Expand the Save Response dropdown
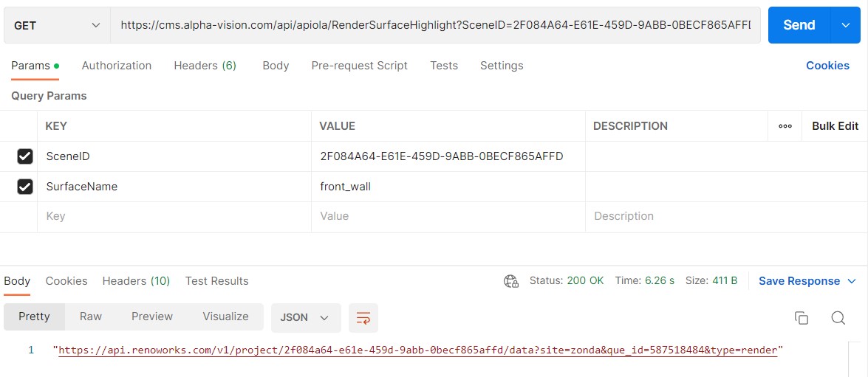 point(851,281)
